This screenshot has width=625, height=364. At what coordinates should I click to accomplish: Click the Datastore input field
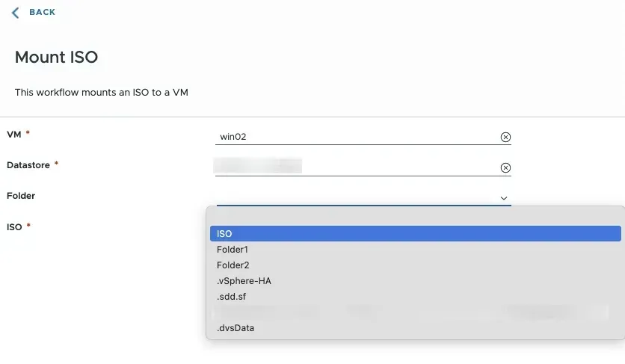pyautogui.click(x=356, y=167)
